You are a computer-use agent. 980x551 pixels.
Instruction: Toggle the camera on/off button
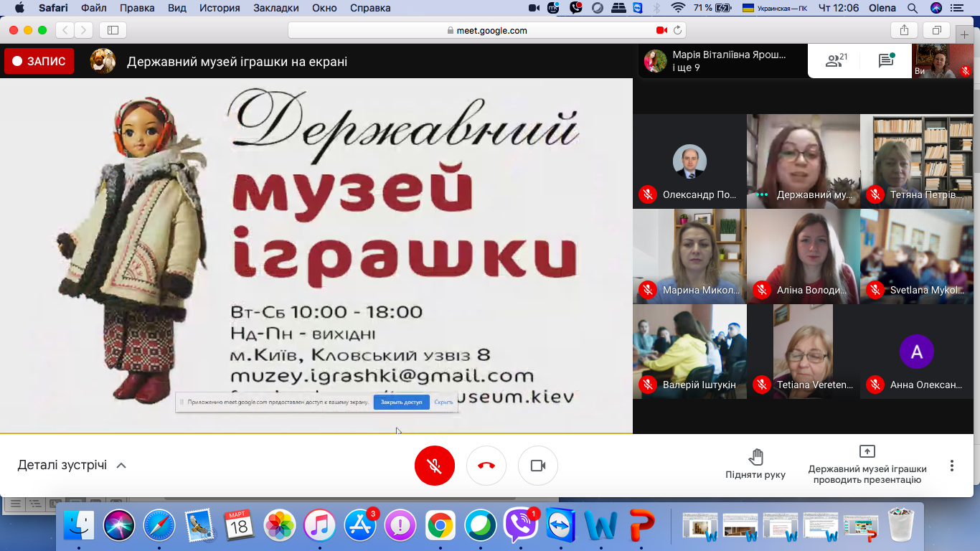point(538,466)
